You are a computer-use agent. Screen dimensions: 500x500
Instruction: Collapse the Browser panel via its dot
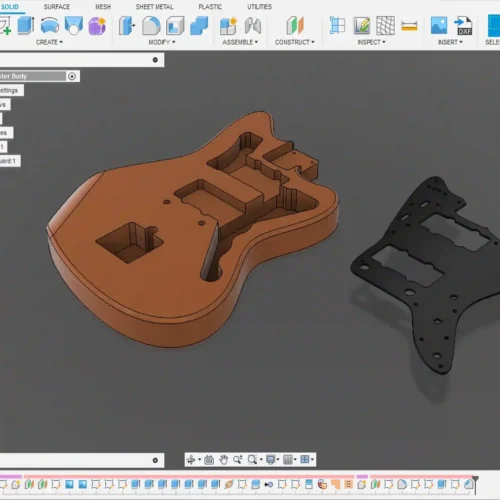coord(155,60)
